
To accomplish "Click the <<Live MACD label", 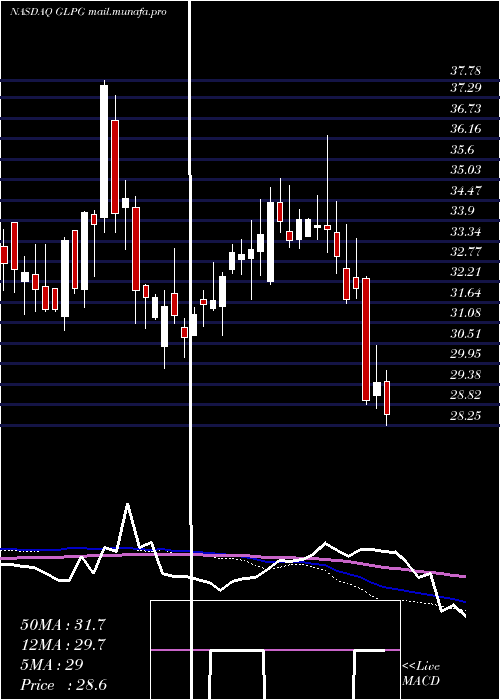I will (x=421, y=673).
